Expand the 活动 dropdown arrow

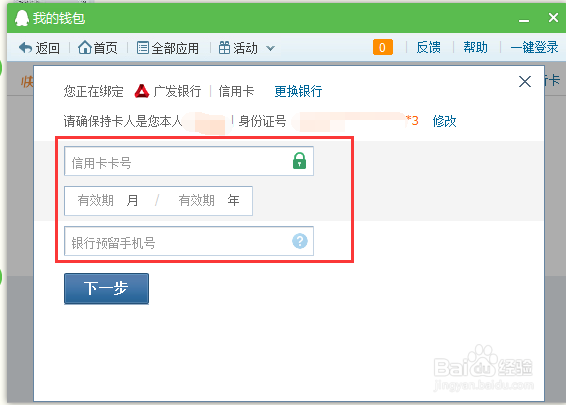coord(270,48)
